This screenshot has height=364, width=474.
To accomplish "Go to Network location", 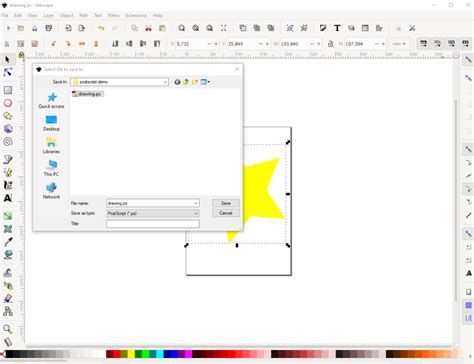I will [x=51, y=191].
